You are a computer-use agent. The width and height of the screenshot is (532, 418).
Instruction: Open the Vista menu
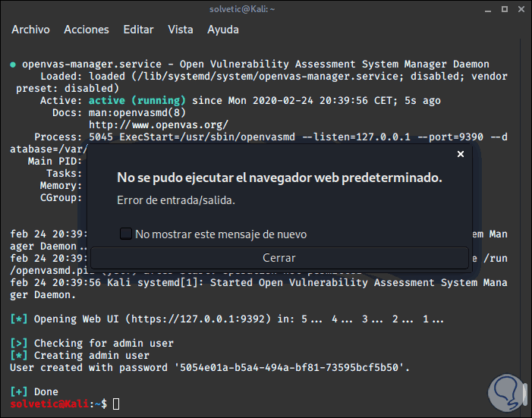pos(181,30)
